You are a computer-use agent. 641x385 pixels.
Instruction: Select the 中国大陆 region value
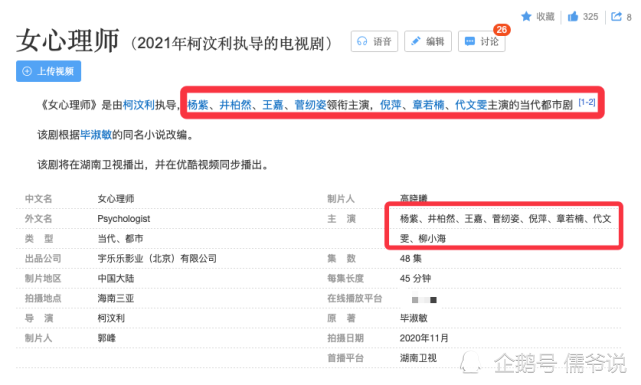tap(116, 278)
